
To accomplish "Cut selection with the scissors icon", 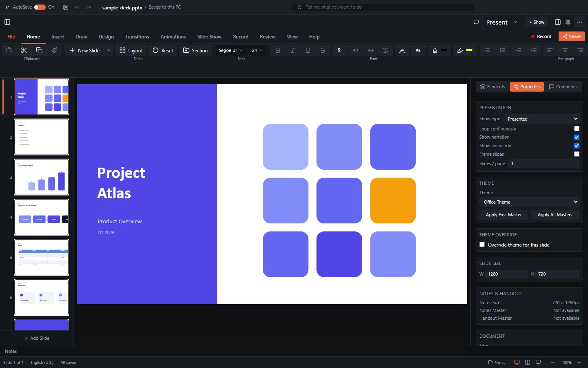I will 24,50.
